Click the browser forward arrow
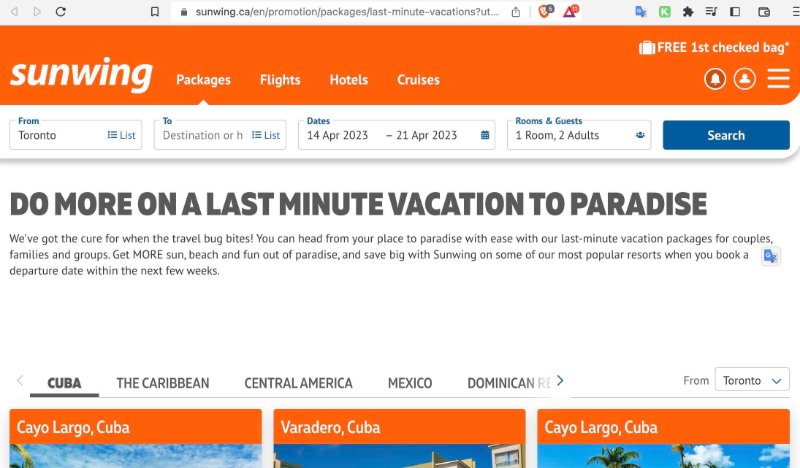The height and width of the screenshot is (468, 800). point(37,11)
